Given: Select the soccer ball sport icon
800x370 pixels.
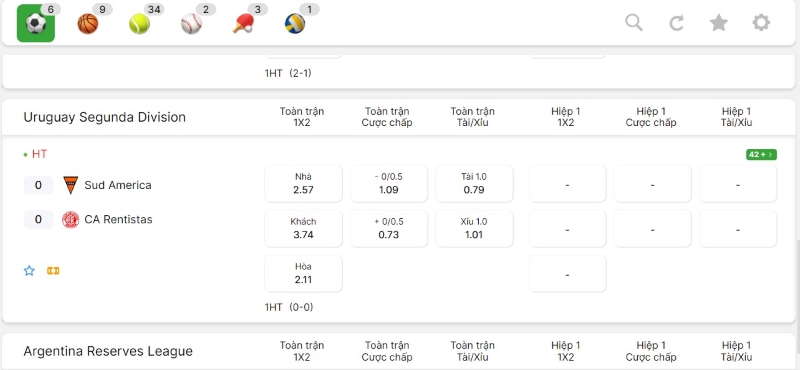Looking at the screenshot, I should [36, 23].
